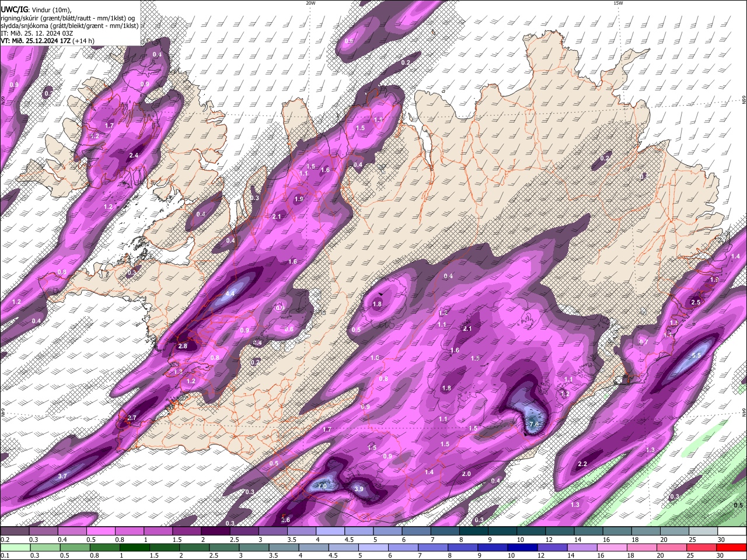Click the 2.2 precipitation value on the map

[582, 464]
